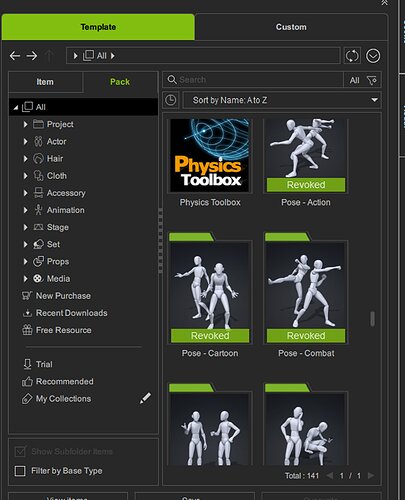This screenshot has width=405, height=500.
Task: Click the content list vertical scrollbar
Action: tap(372, 319)
